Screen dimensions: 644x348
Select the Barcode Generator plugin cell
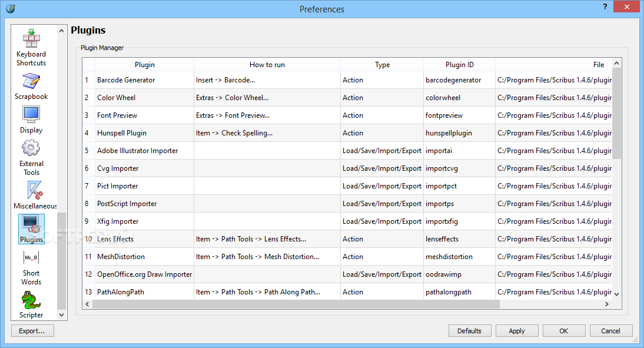tap(145, 80)
